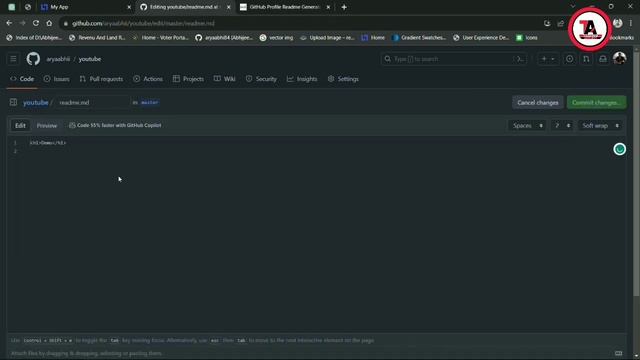This screenshot has height=360, width=640.
Task: Open the GitHub home logo
Action: pos(33,59)
